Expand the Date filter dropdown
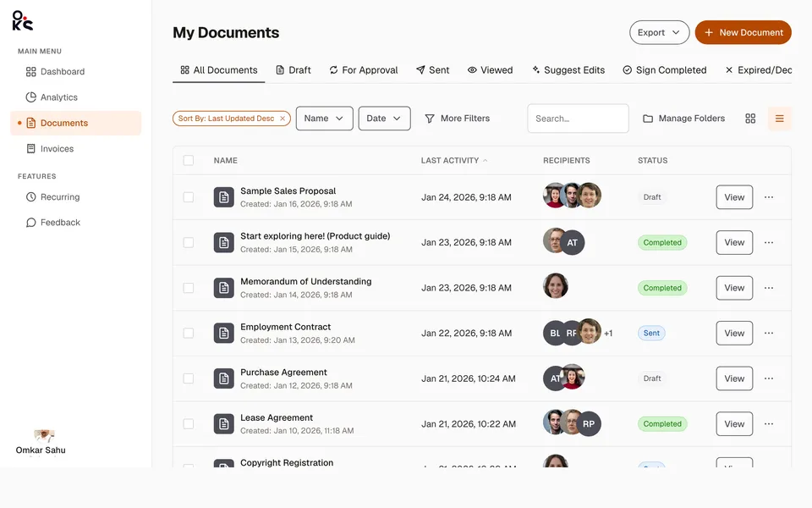 pyautogui.click(x=384, y=119)
